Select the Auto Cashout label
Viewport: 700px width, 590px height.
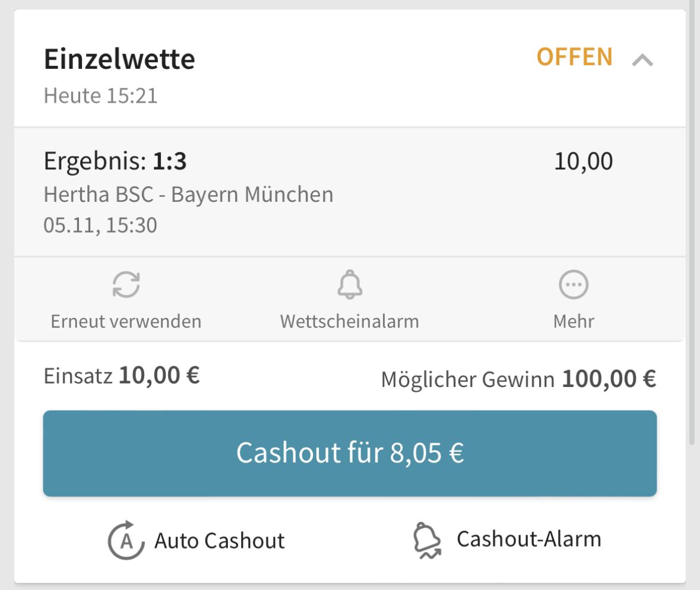[x=219, y=541]
